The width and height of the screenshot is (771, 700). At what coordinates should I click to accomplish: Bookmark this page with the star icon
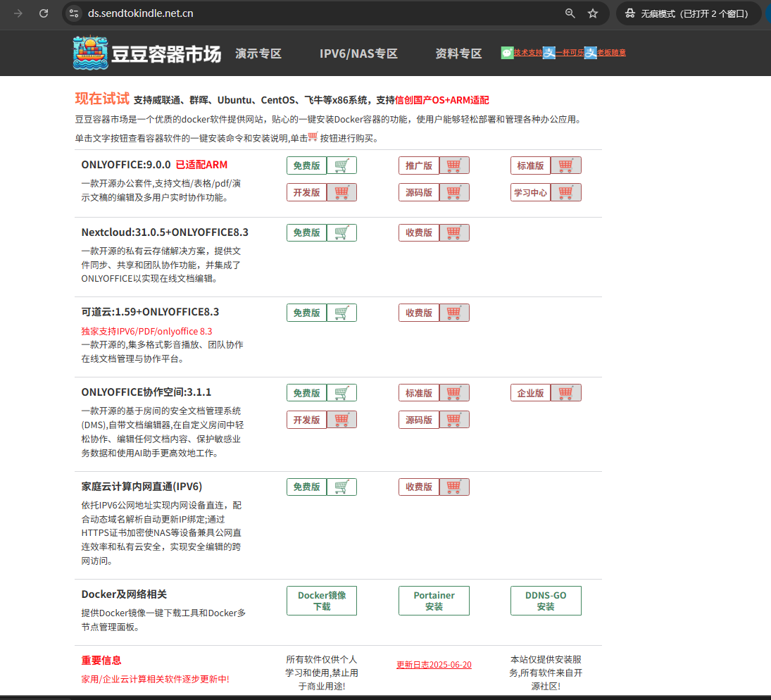click(x=593, y=13)
